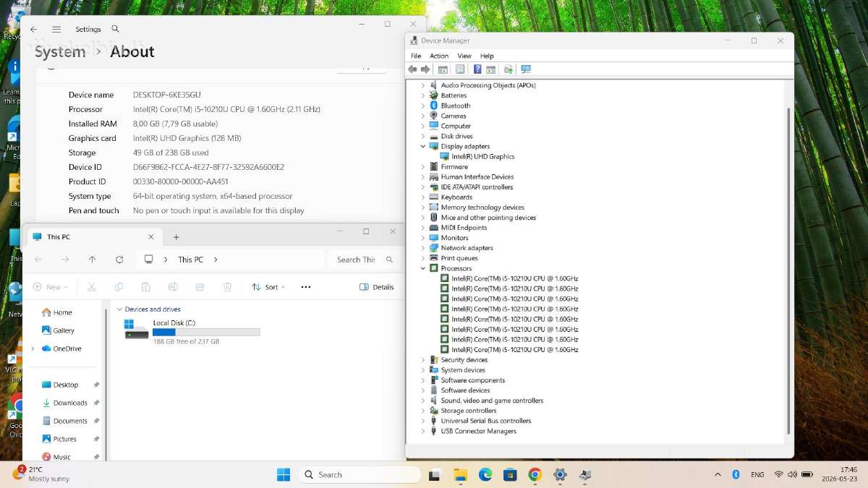This screenshot has width=868, height=488.
Task: Click the Settings gear icon on taskbar
Action: 560,474
